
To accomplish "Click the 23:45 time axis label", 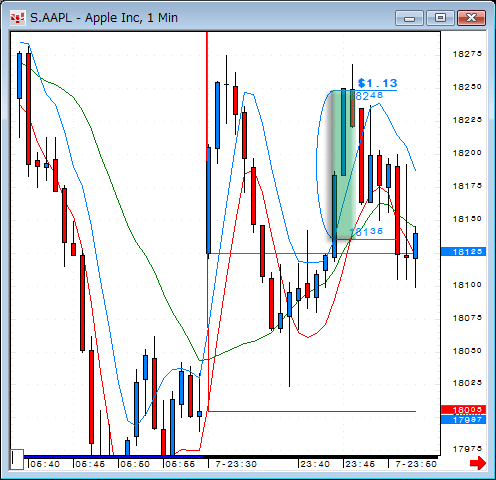I will (360, 464).
